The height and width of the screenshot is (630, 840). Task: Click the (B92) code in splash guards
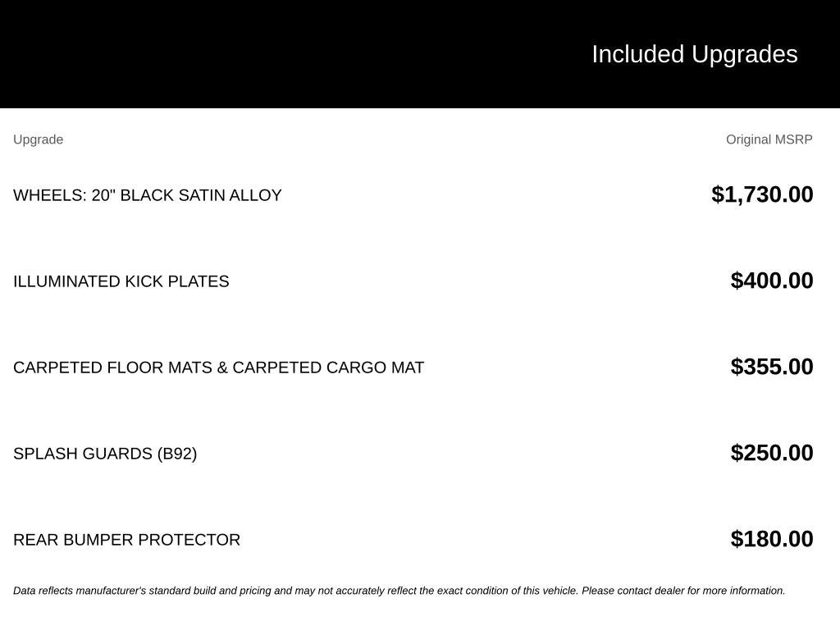[x=177, y=454]
